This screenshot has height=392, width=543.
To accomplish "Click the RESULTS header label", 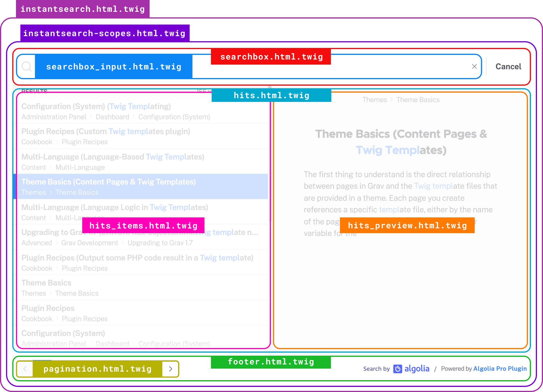I will (x=35, y=91).
